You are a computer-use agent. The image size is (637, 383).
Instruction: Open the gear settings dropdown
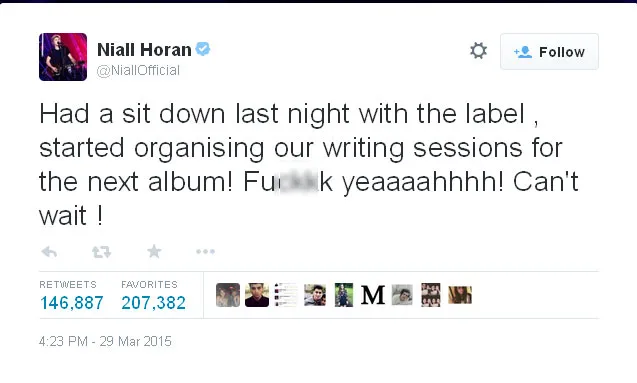tap(478, 51)
